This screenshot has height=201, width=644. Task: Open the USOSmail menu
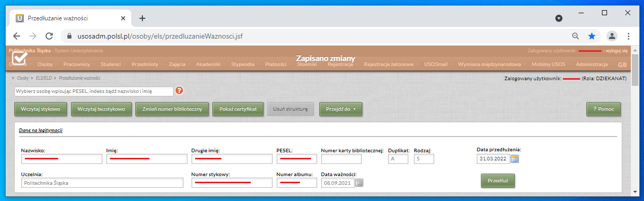pyautogui.click(x=436, y=65)
